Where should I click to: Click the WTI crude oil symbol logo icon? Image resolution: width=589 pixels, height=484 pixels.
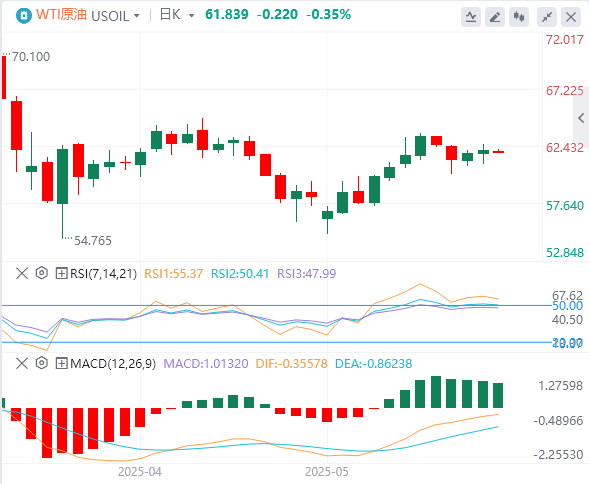click(24, 16)
